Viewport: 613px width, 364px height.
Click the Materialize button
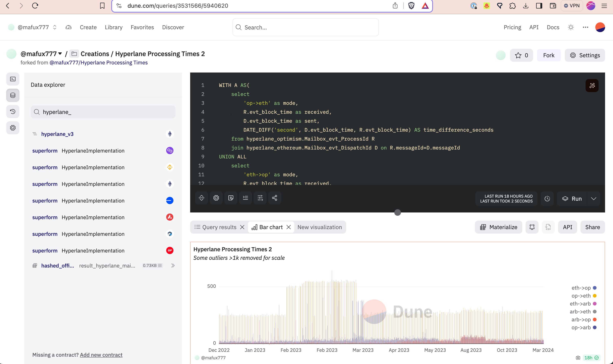[498, 227]
